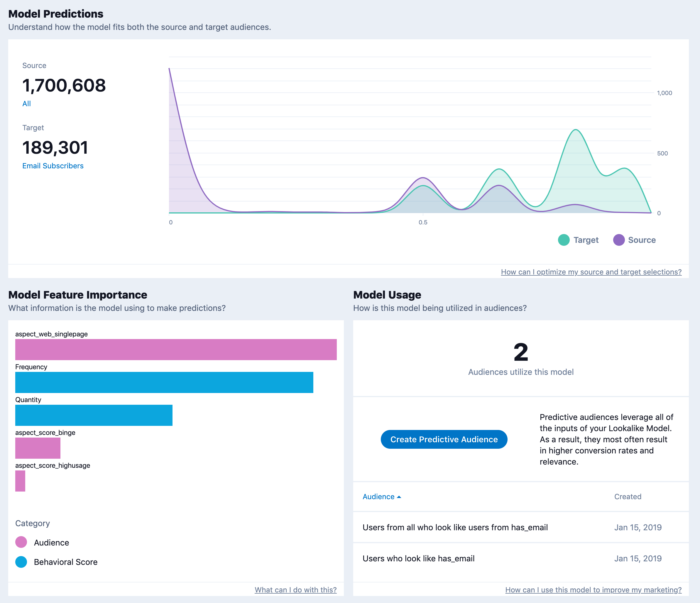
Task: Click the aspect_web_singlepage feature bar
Action: tap(176, 350)
